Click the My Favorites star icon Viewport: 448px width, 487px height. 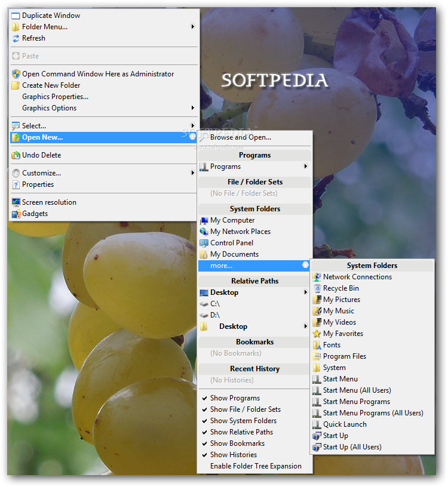[x=317, y=334]
